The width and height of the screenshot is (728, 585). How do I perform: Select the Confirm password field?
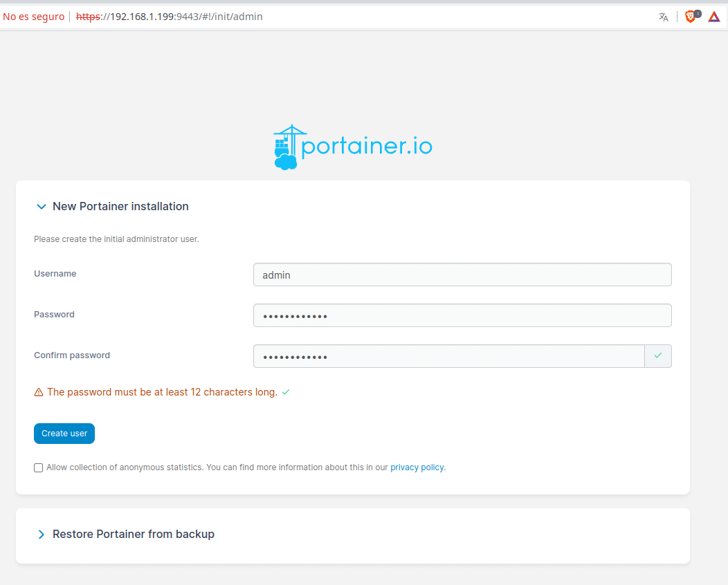450,355
